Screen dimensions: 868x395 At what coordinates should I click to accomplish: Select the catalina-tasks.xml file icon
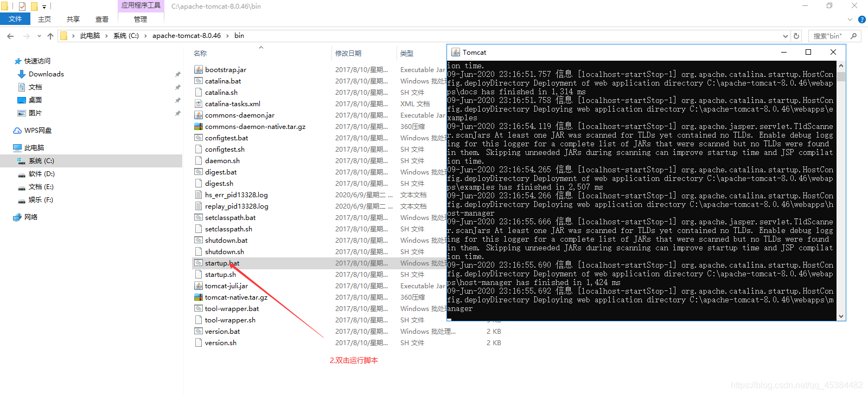pyautogui.click(x=199, y=103)
